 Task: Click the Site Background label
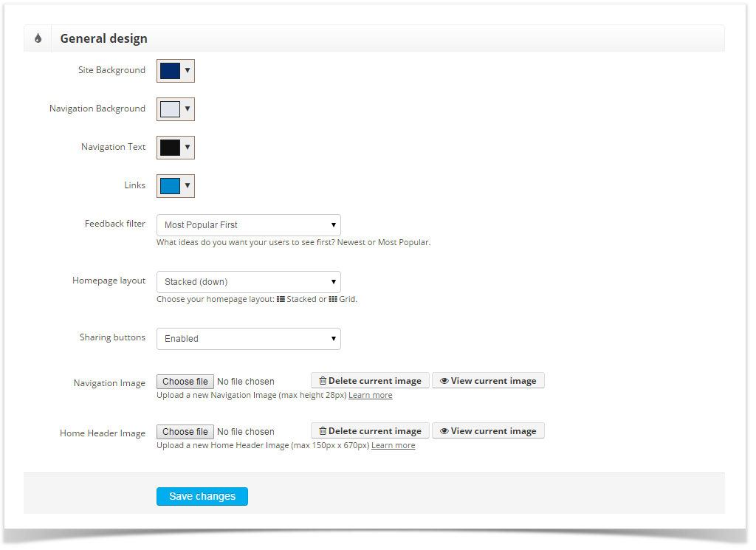(112, 70)
